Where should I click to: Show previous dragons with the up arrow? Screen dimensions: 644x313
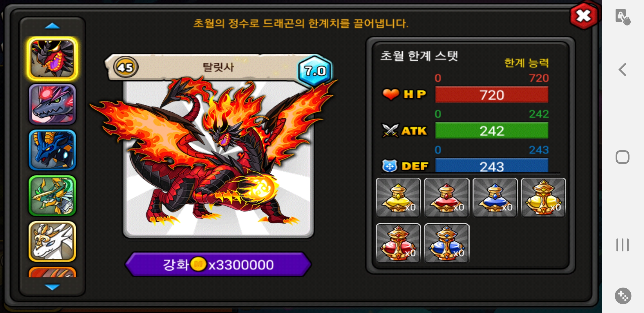[x=52, y=26]
